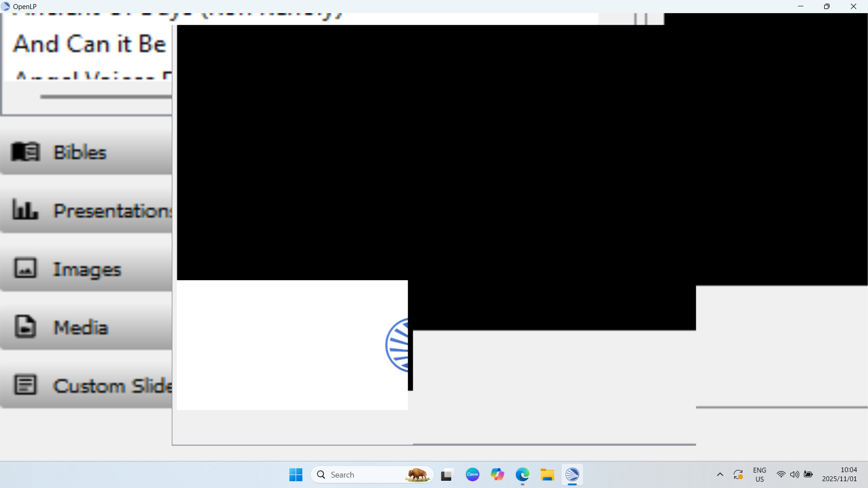The width and height of the screenshot is (868, 488).
Task: Launch Canva from the taskbar
Action: click(472, 474)
